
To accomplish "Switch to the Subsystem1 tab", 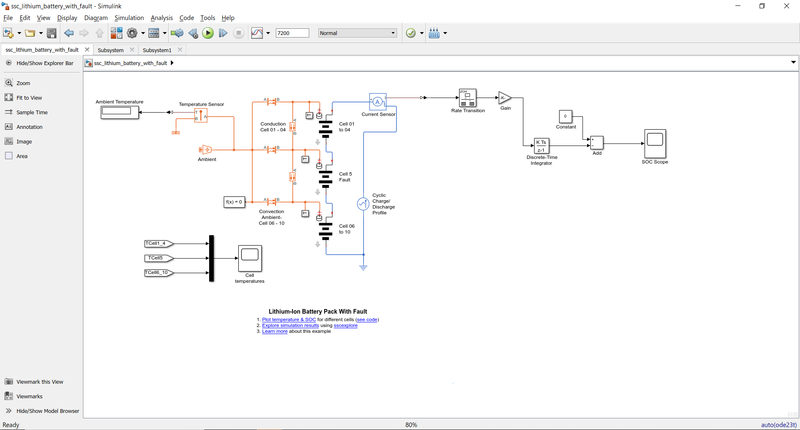I will tap(157, 50).
